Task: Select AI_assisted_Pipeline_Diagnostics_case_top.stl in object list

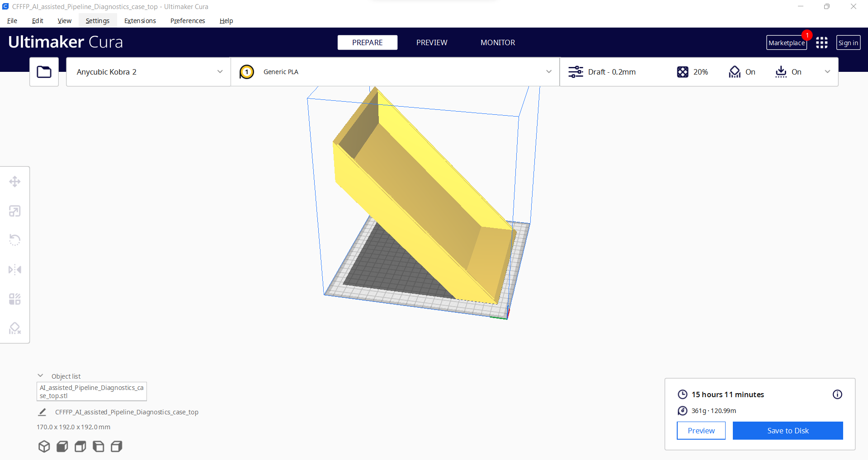Action: click(x=91, y=391)
